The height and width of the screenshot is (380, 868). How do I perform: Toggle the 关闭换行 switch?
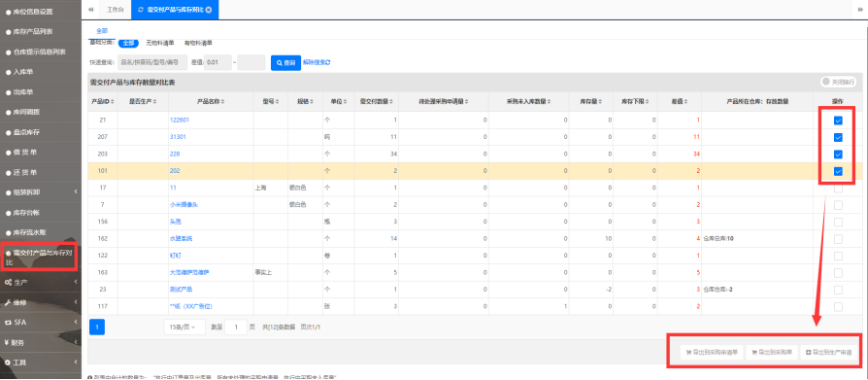[838, 82]
